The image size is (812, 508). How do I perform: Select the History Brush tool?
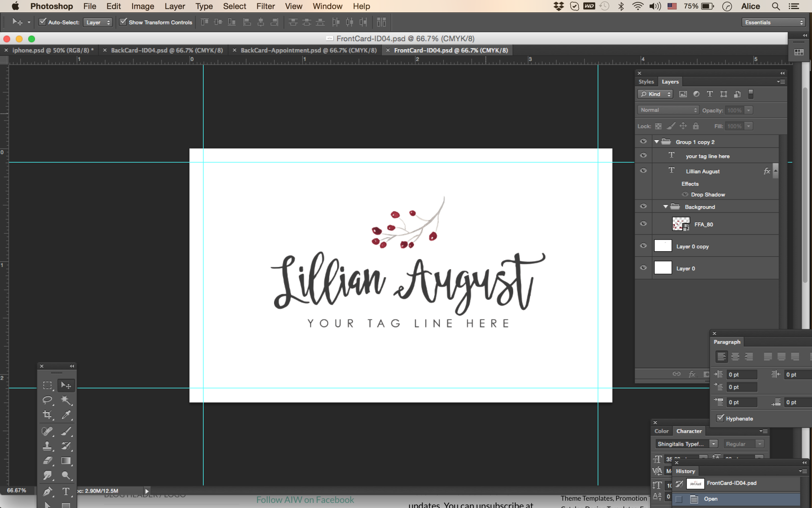point(66,446)
